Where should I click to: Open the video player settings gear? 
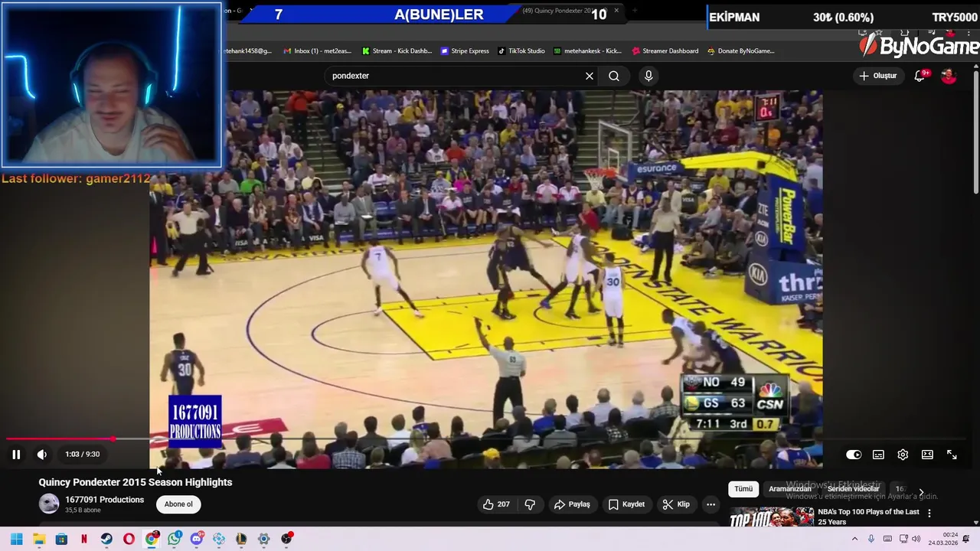click(903, 455)
